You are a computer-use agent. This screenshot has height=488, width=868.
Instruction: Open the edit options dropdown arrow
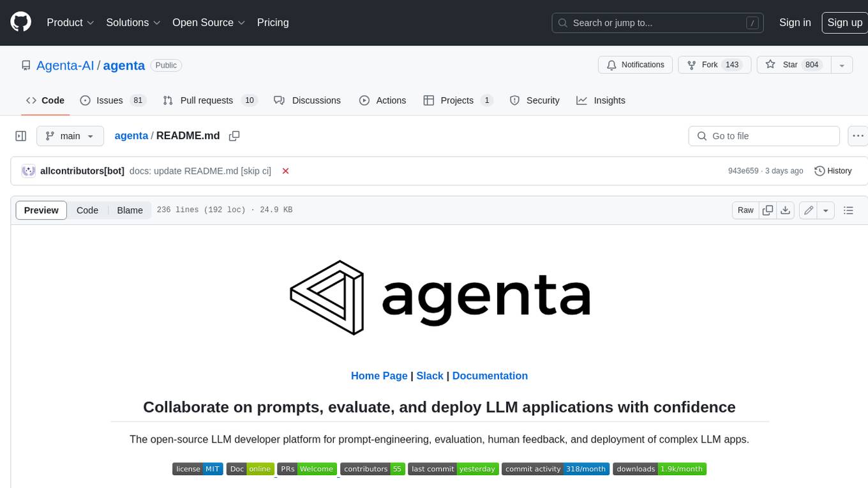click(x=826, y=210)
